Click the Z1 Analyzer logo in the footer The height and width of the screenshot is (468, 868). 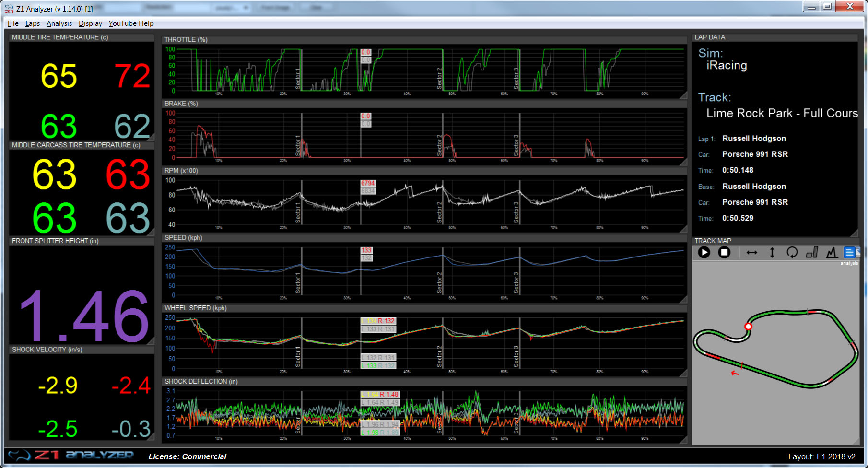click(70, 455)
